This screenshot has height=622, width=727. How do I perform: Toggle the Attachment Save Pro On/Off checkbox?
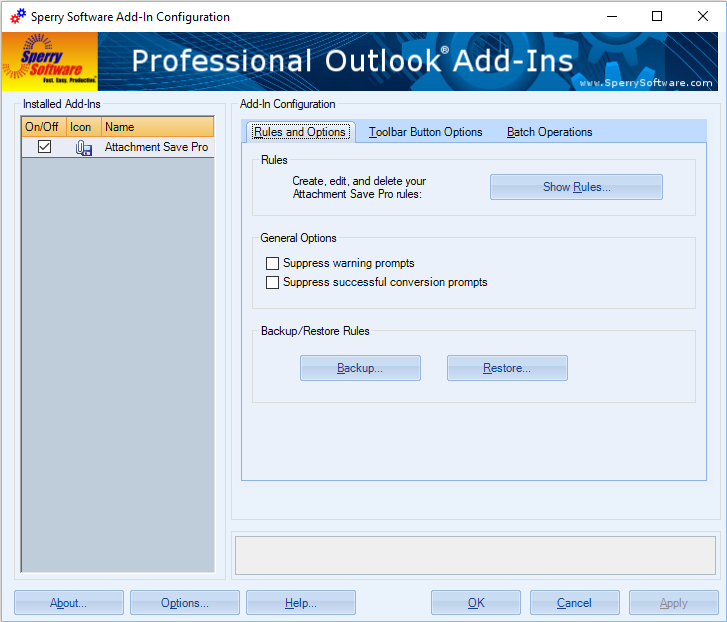pos(45,147)
